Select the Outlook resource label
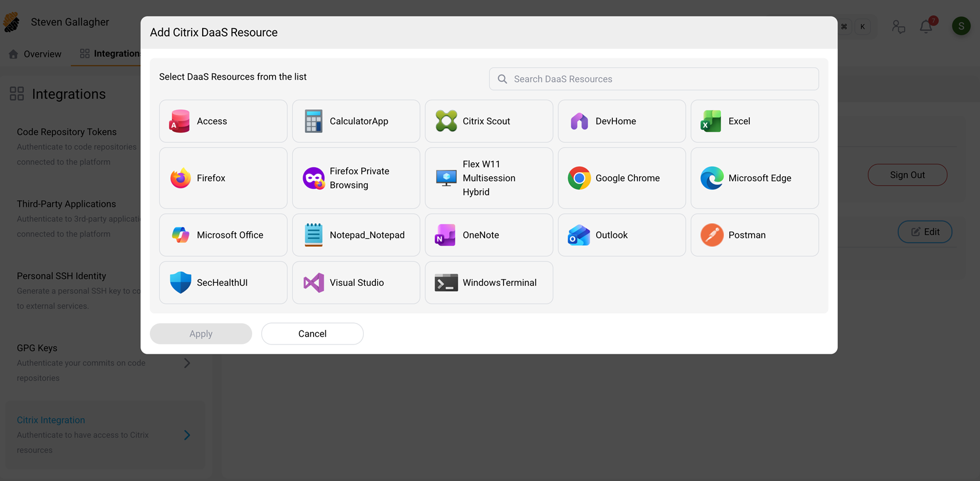This screenshot has height=481, width=980. click(611, 235)
